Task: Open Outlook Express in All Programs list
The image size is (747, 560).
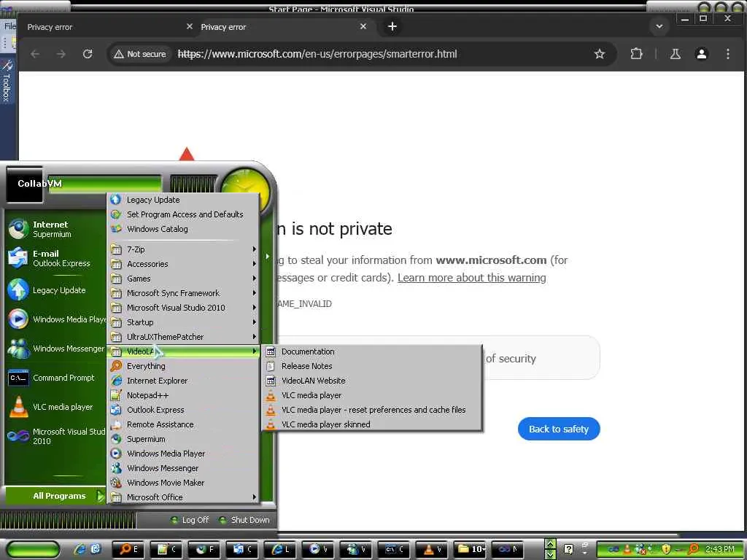Action: [x=183, y=410]
